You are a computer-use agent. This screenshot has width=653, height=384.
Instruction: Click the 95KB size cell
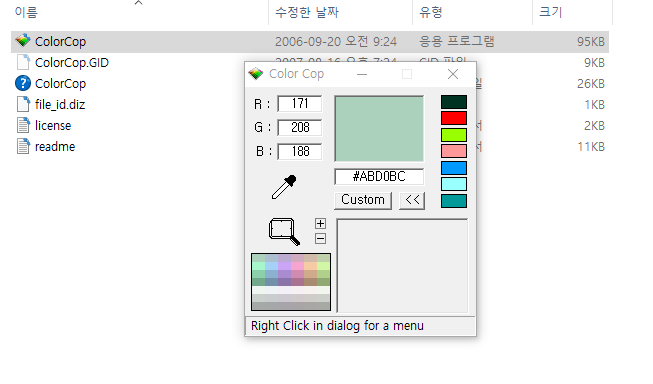pos(591,42)
